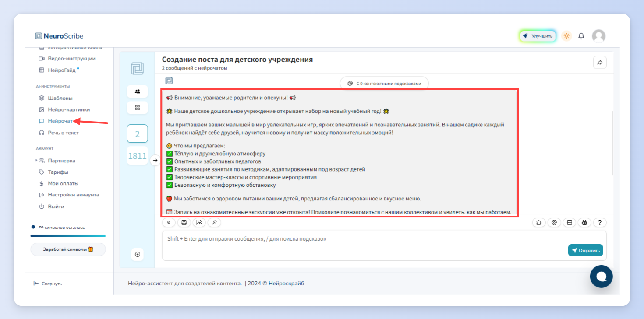The image size is (644, 319).
Task: Collapse the sidebar with Свернуть
Action: point(48,284)
